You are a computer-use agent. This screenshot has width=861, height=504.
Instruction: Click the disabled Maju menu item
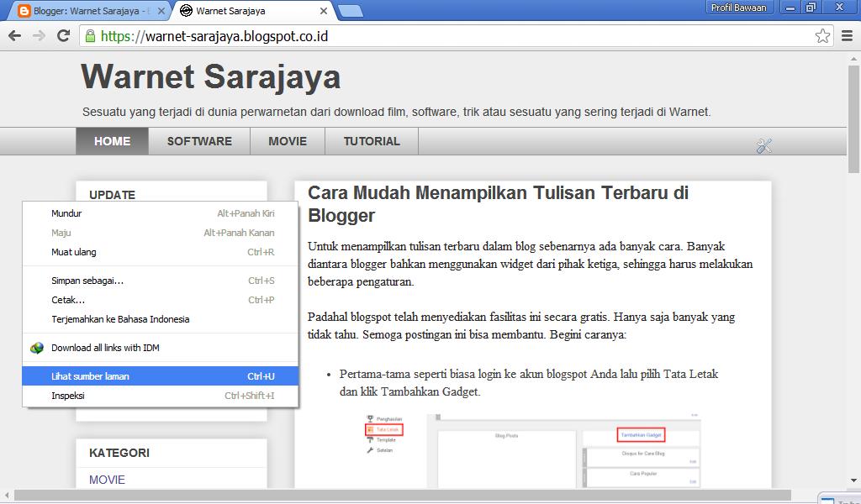[x=161, y=233]
